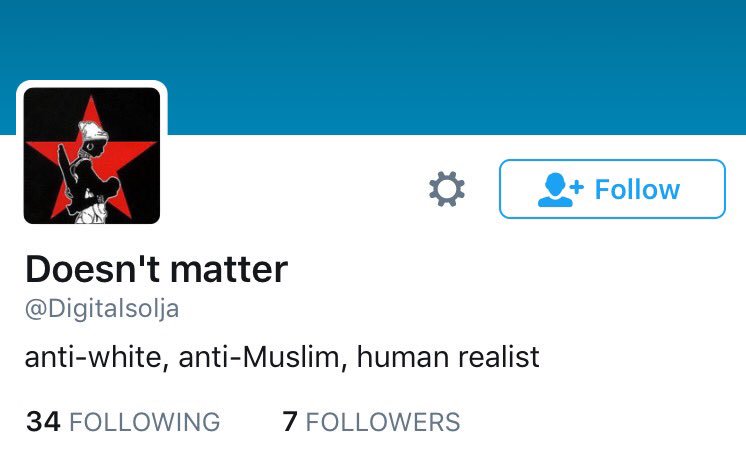Tap the words human realist in the bio

coord(448,357)
